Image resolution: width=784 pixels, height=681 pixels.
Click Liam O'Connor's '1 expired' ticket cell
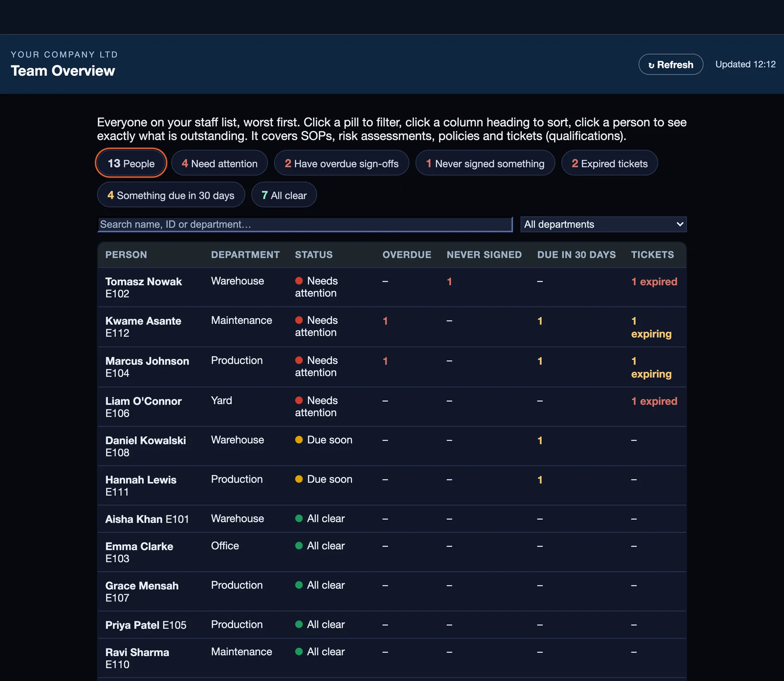point(654,401)
